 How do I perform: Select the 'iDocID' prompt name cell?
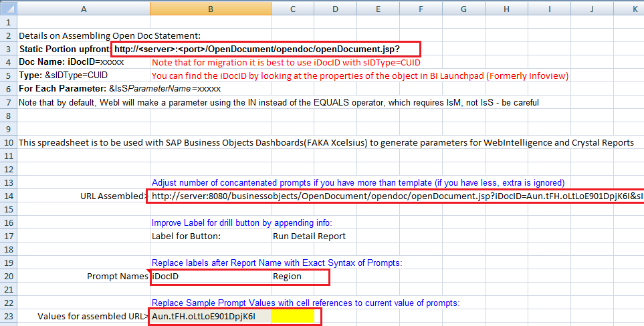click(x=211, y=276)
